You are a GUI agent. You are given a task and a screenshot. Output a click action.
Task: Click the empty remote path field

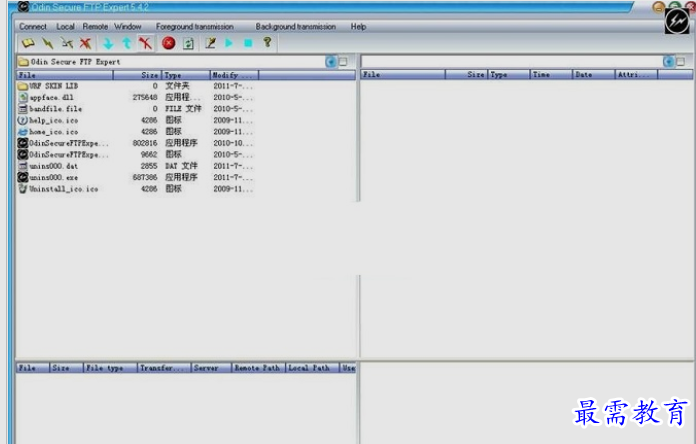[512, 62]
